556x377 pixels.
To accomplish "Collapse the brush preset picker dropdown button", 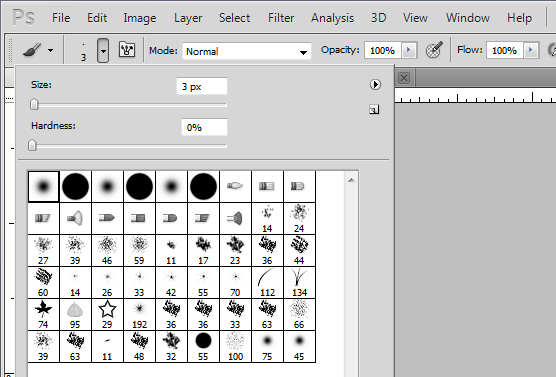I will click(x=103, y=51).
